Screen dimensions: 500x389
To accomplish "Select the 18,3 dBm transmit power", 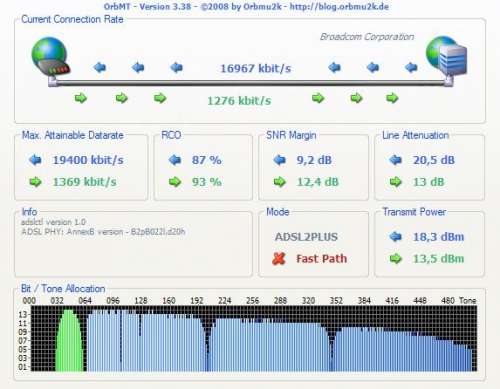I will pyautogui.click(x=438, y=237).
